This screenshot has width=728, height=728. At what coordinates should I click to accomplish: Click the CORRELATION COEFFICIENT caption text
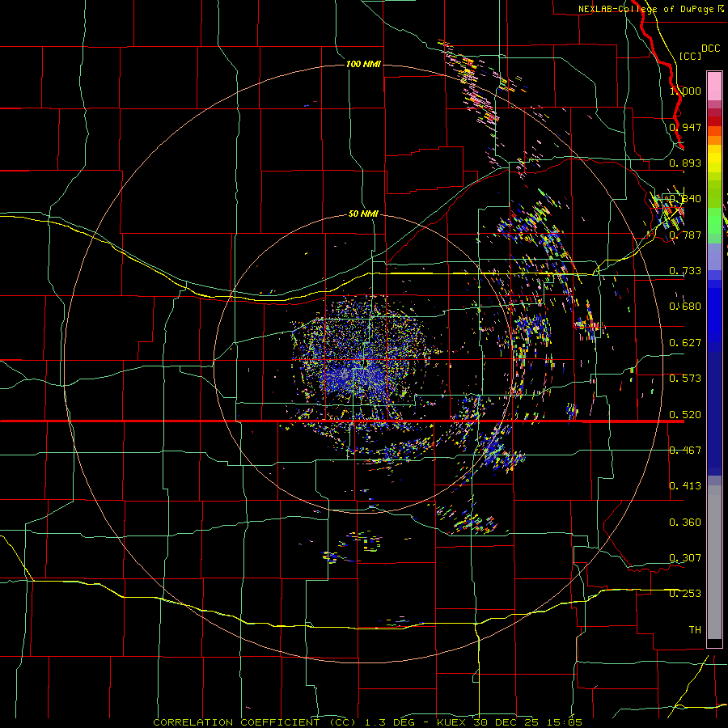tap(237, 722)
